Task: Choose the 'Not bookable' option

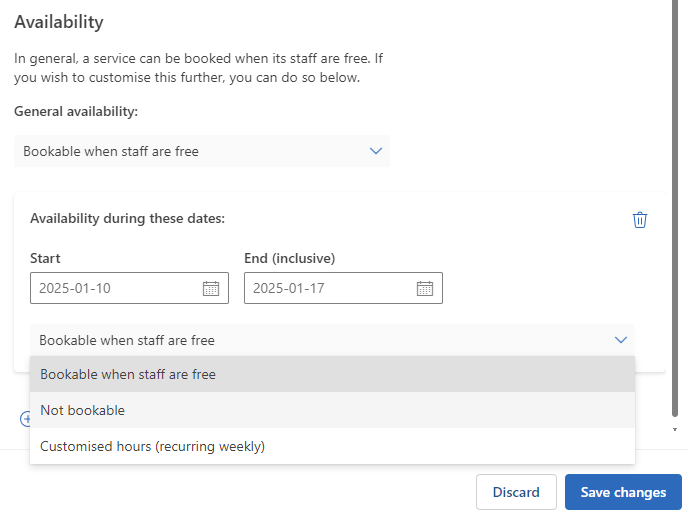Action: point(83,410)
